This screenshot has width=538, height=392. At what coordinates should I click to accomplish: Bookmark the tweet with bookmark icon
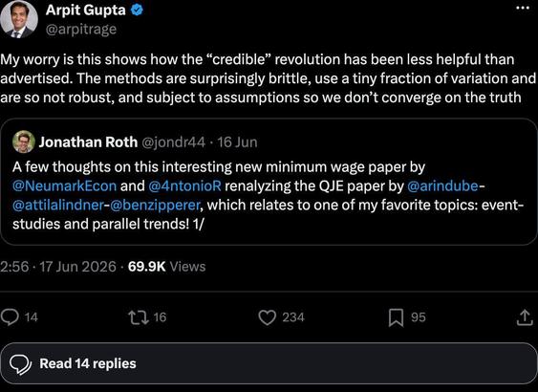[x=396, y=317]
